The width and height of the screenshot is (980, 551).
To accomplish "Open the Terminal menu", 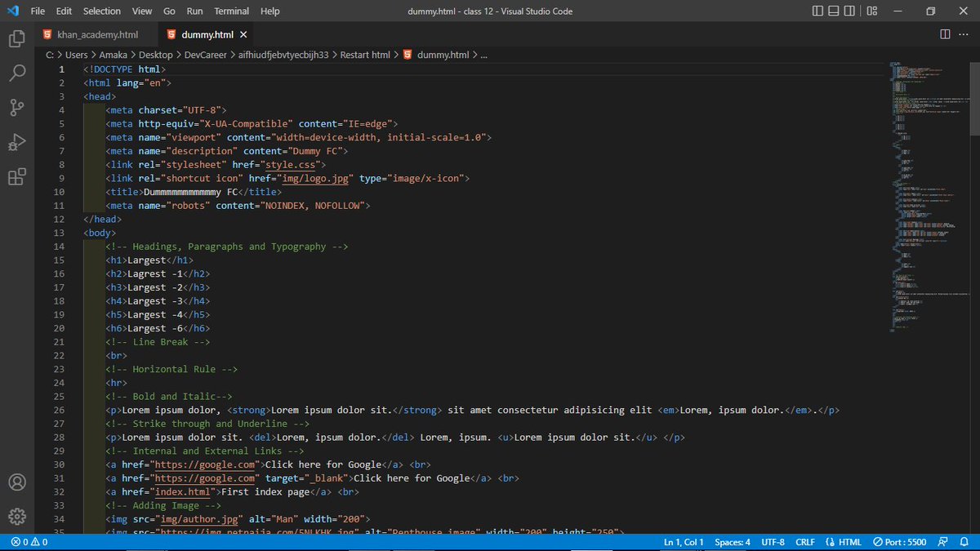I will pyautogui.click(x=232, y=11).
